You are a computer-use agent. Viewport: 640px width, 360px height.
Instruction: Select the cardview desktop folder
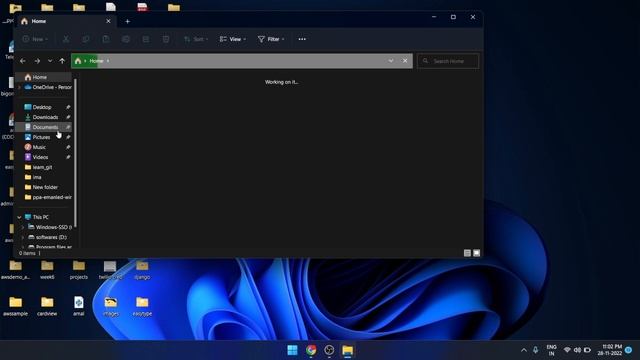47,307
